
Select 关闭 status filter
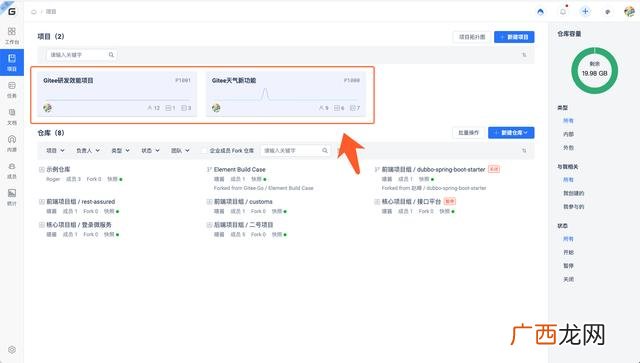coord(568,279)
